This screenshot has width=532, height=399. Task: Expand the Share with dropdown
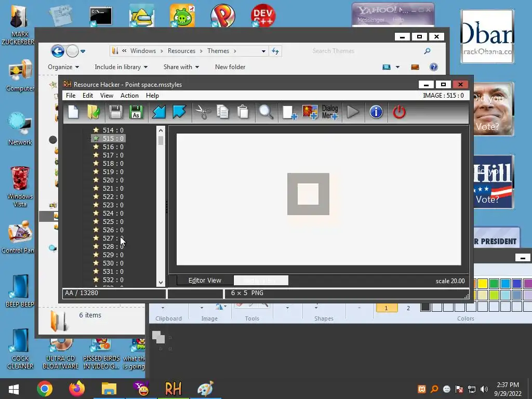click(181, 67)
